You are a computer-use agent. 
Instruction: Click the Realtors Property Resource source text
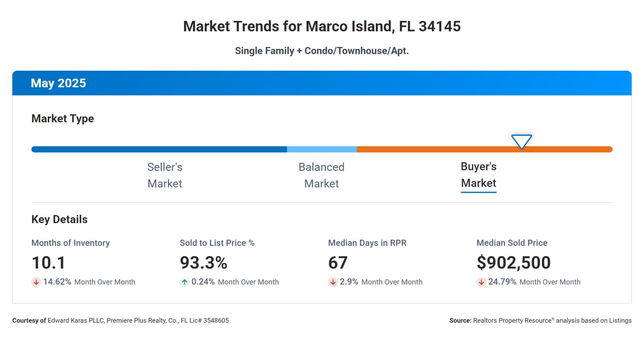540,321
